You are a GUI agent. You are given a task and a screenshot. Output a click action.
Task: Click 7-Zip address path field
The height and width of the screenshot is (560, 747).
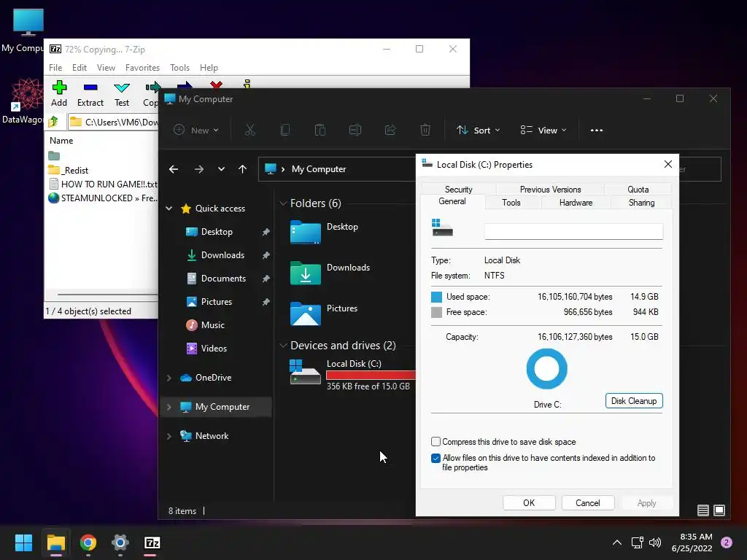pyautogui.click(x=113, y=122)
